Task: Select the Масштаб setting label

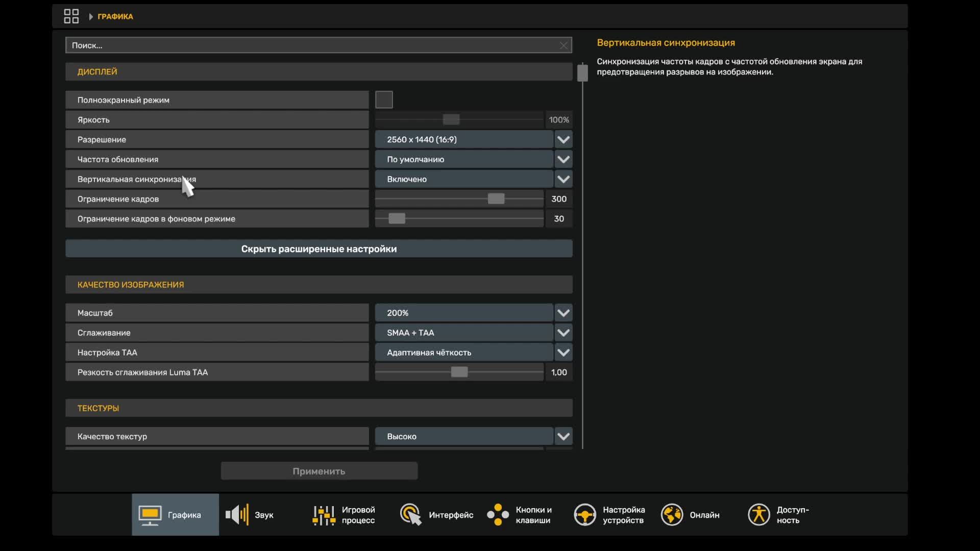Action: pyautogui.click(x=95, y=313)
